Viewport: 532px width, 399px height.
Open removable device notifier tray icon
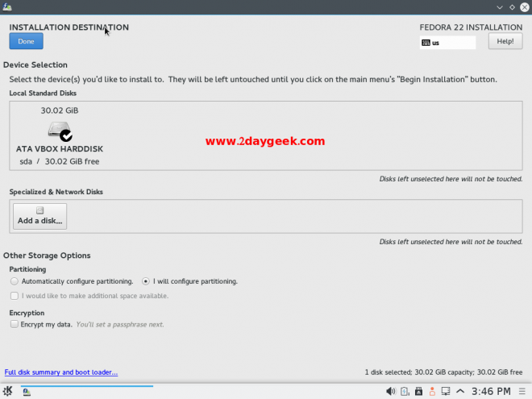tap(418, 391)
